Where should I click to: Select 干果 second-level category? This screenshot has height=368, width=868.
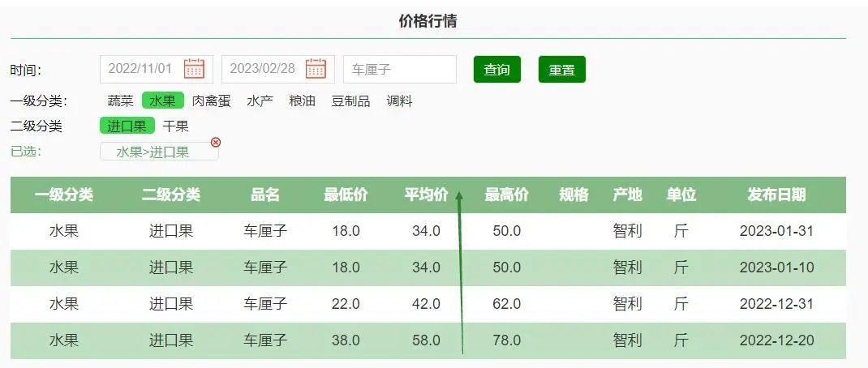click(x=175, y=126)
